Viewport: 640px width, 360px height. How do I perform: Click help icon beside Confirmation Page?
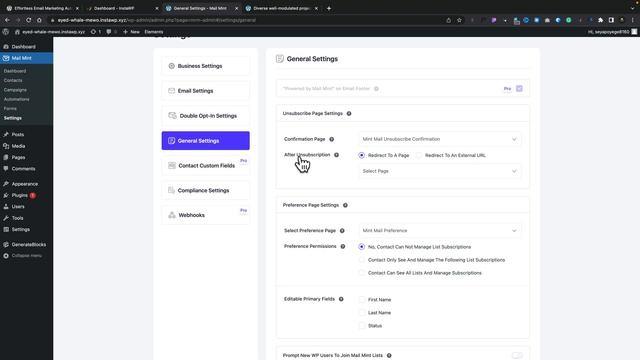point(331,139)
